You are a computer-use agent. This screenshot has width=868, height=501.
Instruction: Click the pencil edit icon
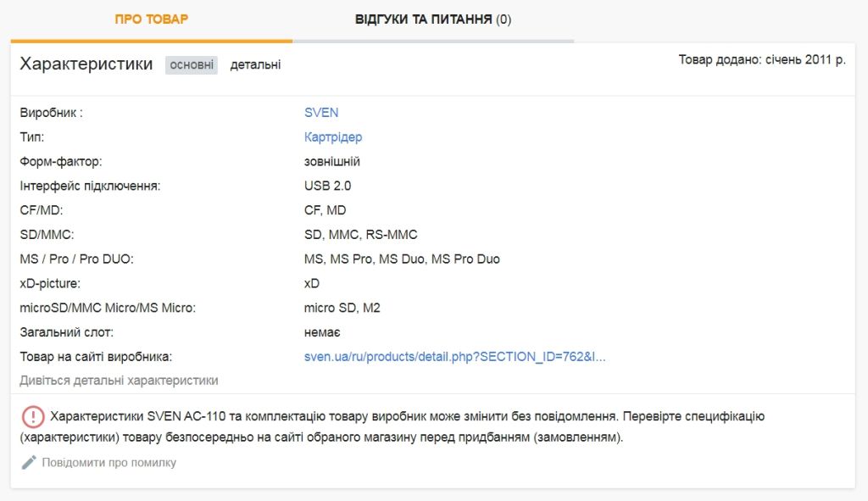point(29,462)
